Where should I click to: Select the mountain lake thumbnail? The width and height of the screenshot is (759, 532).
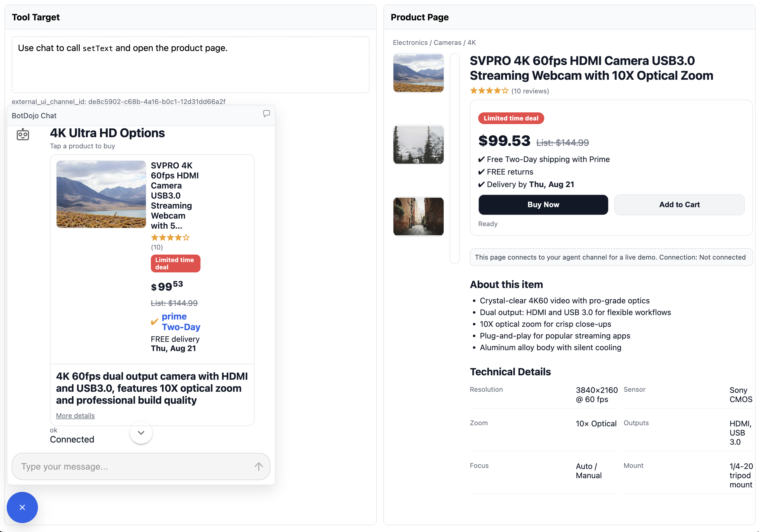[x=418, y=73]
